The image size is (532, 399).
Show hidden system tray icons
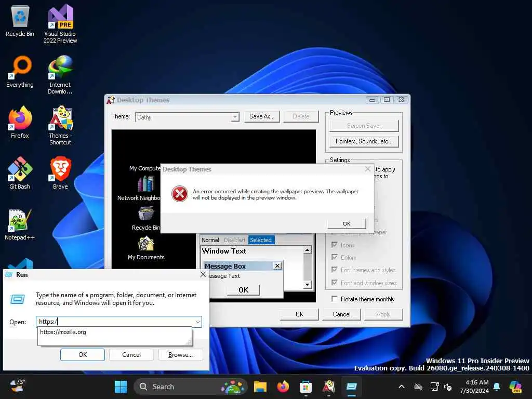(x=402, y=387)
